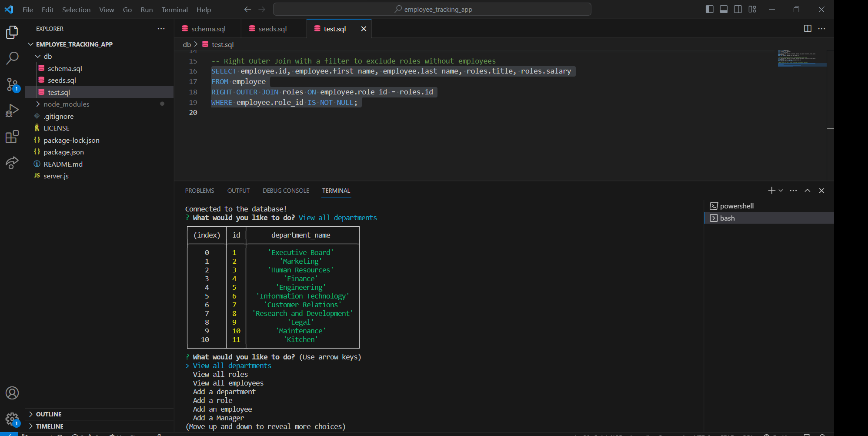Create a new terminal with the plus icon
The height and width of the screenshot is (436, 868).
pyautogui.click(x=771, y=190)
